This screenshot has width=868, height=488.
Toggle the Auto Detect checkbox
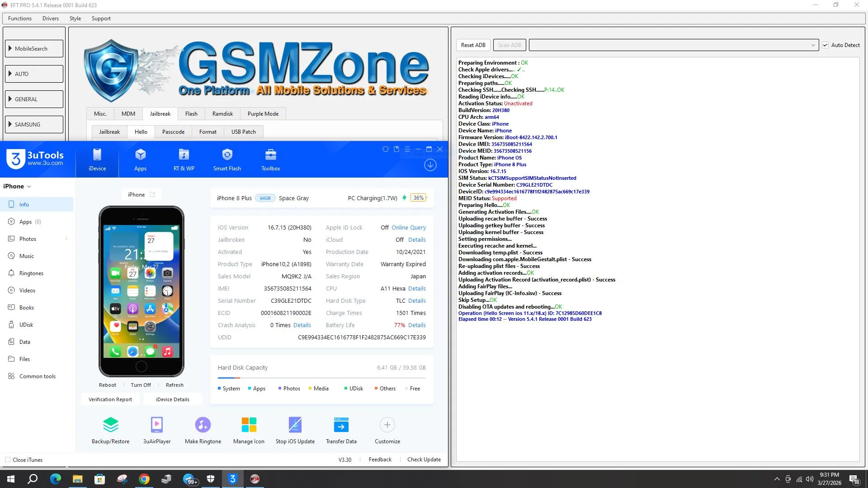825,45
